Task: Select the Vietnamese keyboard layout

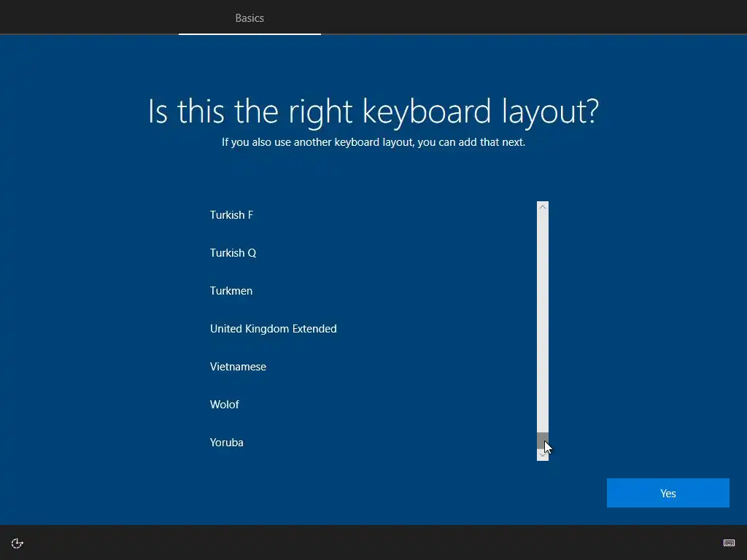Action: pyautogui.click(x=373, y=367)
